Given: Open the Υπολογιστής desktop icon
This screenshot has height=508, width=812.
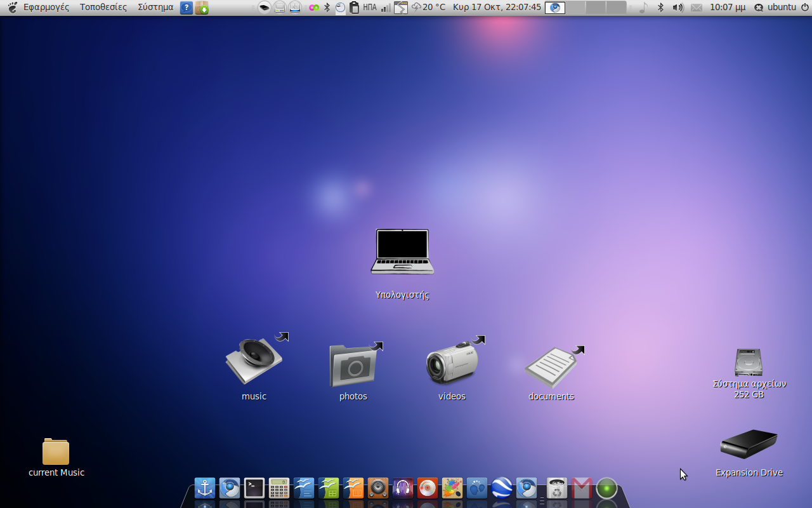Looking at the screenshot, I should point(402,253).
